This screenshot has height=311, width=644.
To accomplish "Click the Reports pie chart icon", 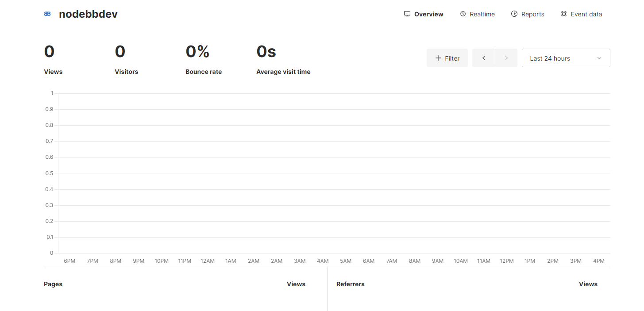I will [514, 14].
